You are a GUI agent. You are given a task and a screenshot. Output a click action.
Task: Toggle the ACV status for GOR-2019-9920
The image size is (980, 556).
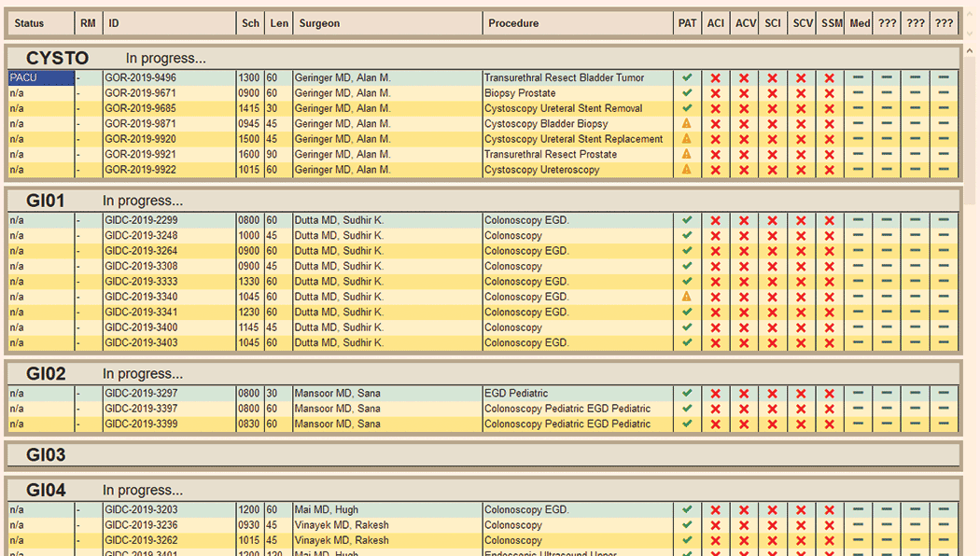coord(745,138)
